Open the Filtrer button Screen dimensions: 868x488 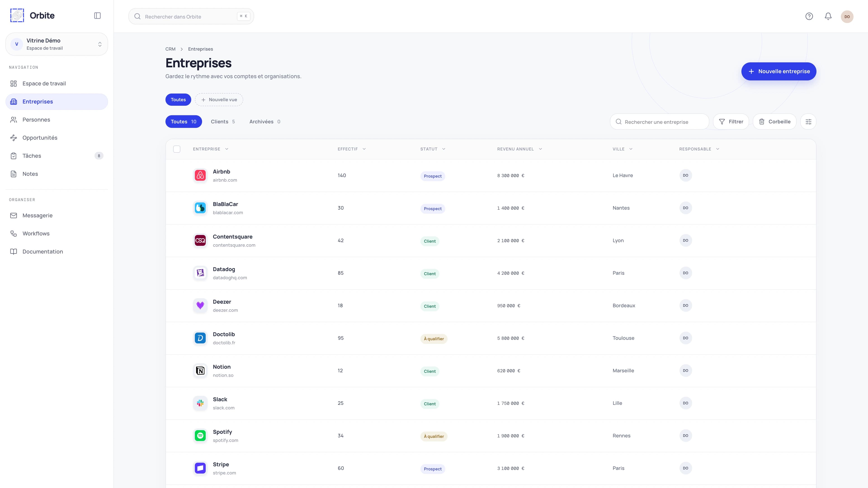coord(731,122)
